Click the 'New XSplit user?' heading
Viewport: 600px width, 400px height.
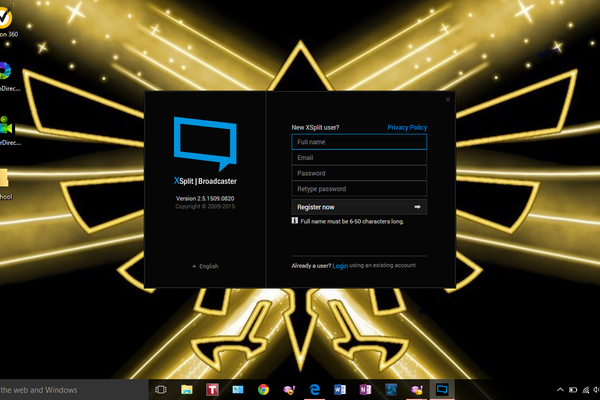point(315,127)
